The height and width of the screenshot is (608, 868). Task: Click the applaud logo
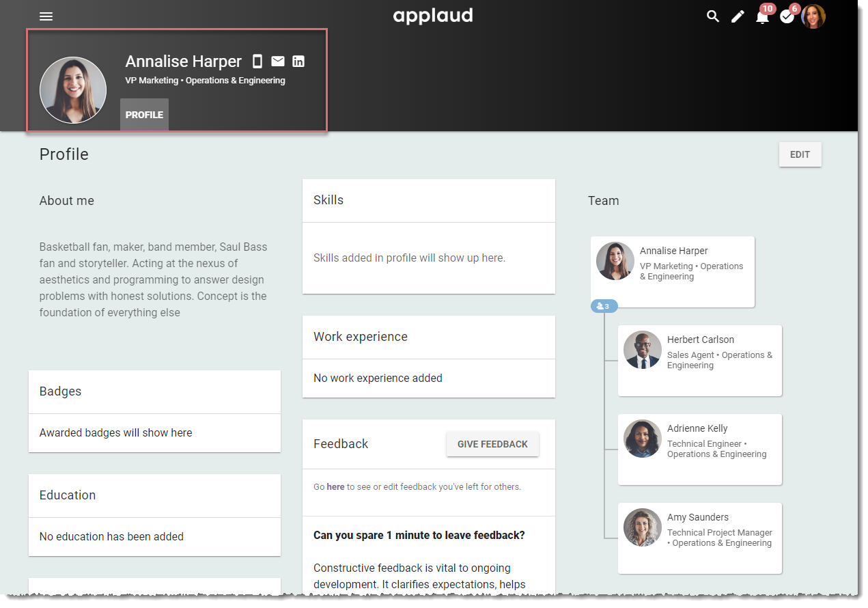click(x=433, y=16)
